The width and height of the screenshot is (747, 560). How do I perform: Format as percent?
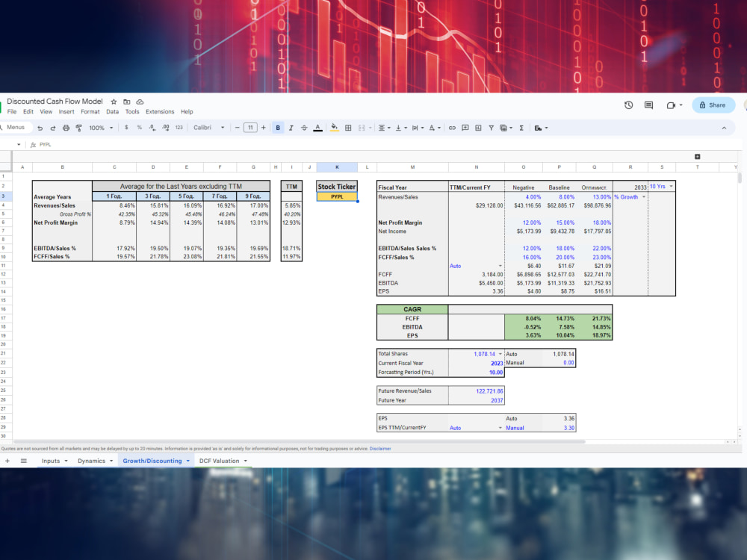coord(139,128)
